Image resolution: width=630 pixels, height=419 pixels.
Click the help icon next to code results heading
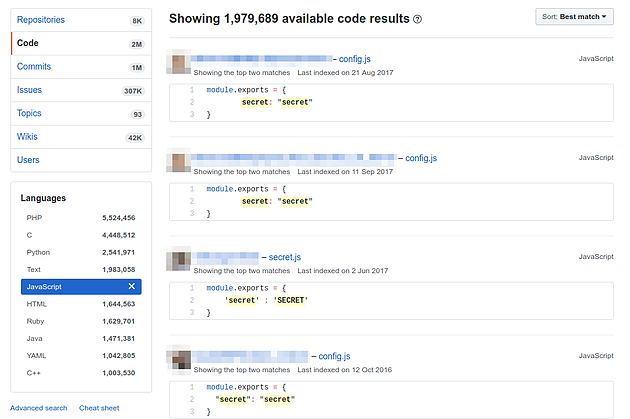click(x=417, y=19)
